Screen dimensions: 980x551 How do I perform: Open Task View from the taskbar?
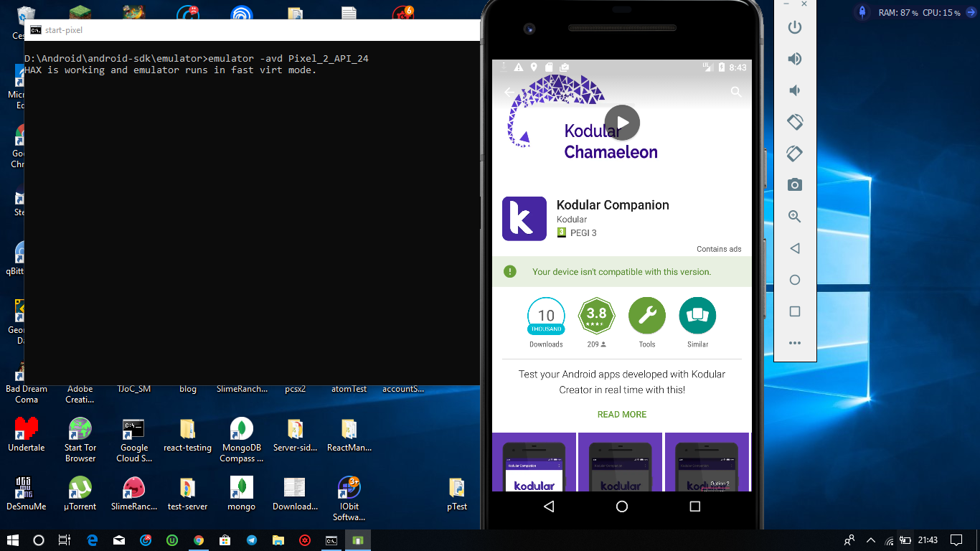[x=65, y=540]
